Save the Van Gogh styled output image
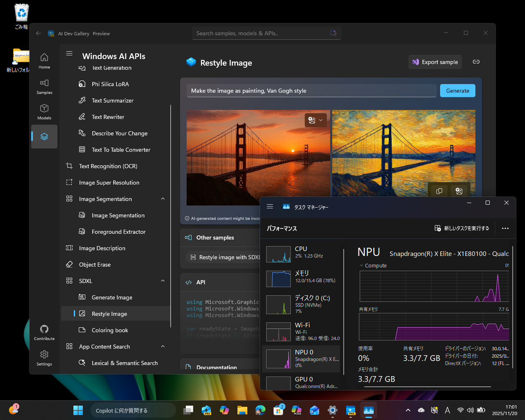 tap(459, 190)
